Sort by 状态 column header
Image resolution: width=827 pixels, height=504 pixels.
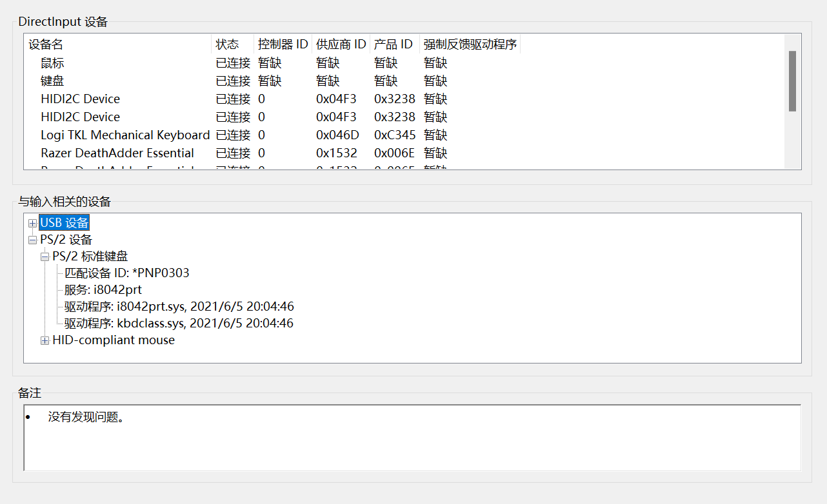(x=233, y=44)
